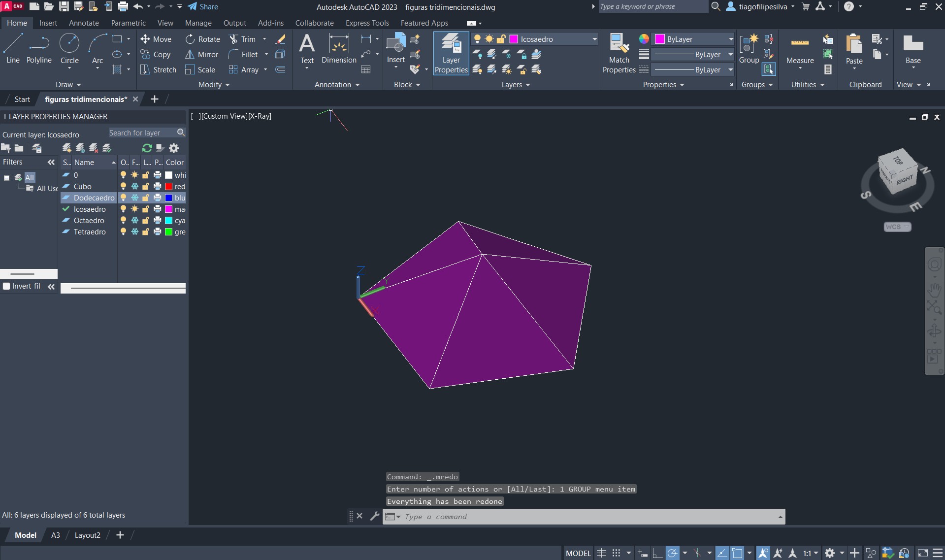Click the Share button

[203, 7]
